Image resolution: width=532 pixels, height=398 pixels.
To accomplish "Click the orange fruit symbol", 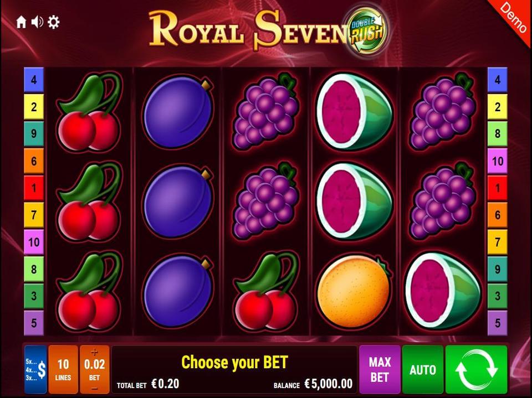I will [x=354, y=292].
